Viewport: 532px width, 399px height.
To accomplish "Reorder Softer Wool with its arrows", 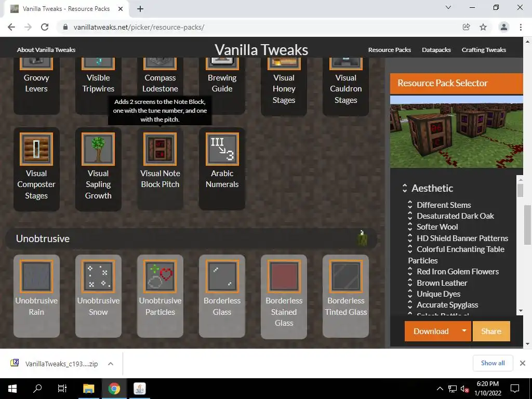I will pyautogui.click(x=410, y=227).
